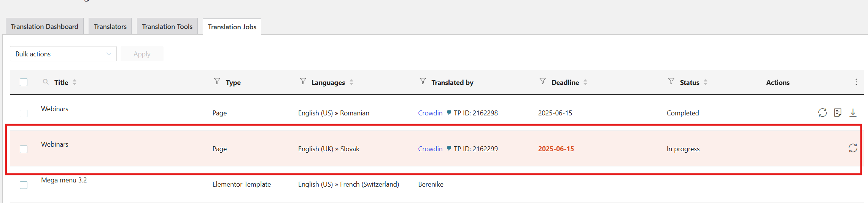868x203 pixels.
Task: Open the Type column filter icon
Action: point(217,81)
